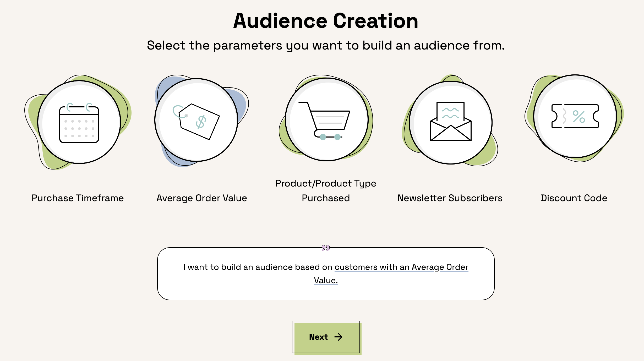
Task: Click underlined 'customers with an Average Order' text
Action: 401,267
